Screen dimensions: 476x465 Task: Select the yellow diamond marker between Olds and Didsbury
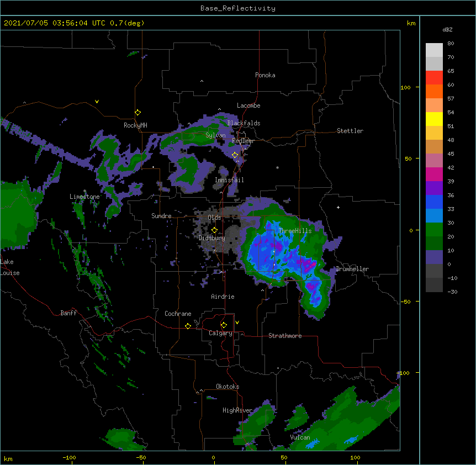(x=214, y=230)
